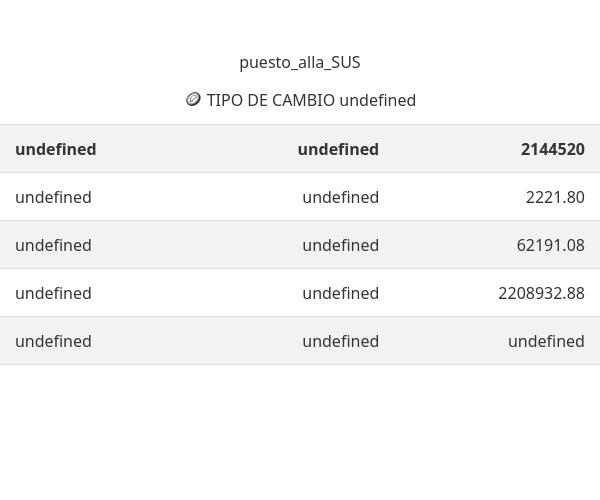
Task: Select the 2208932.88 total cell
Action: tap(541, 293)
